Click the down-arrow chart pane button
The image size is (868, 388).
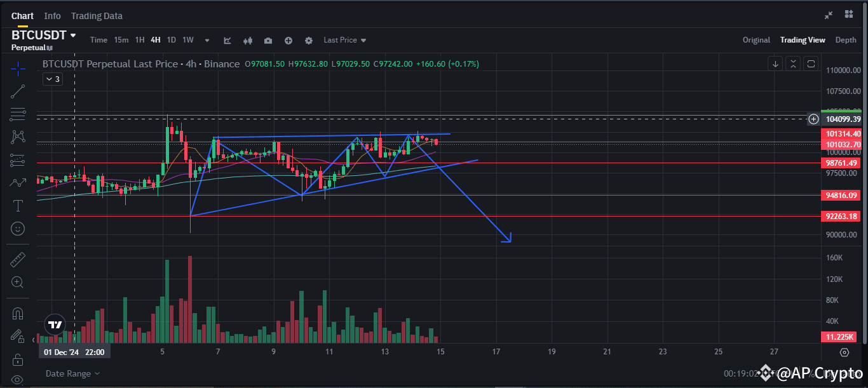[x=775, y=64]
